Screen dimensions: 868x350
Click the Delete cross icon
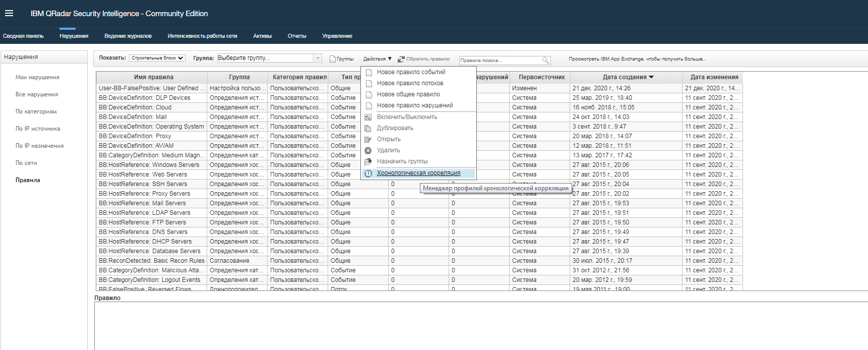(368, 150)
